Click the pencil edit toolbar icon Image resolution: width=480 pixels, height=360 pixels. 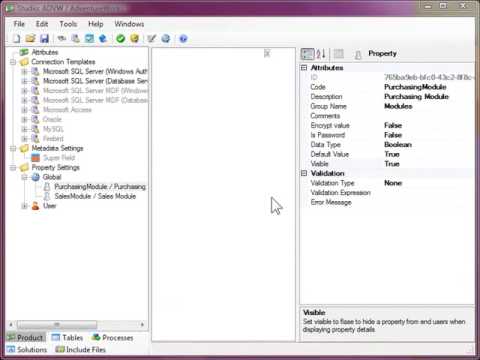[152, 39]
